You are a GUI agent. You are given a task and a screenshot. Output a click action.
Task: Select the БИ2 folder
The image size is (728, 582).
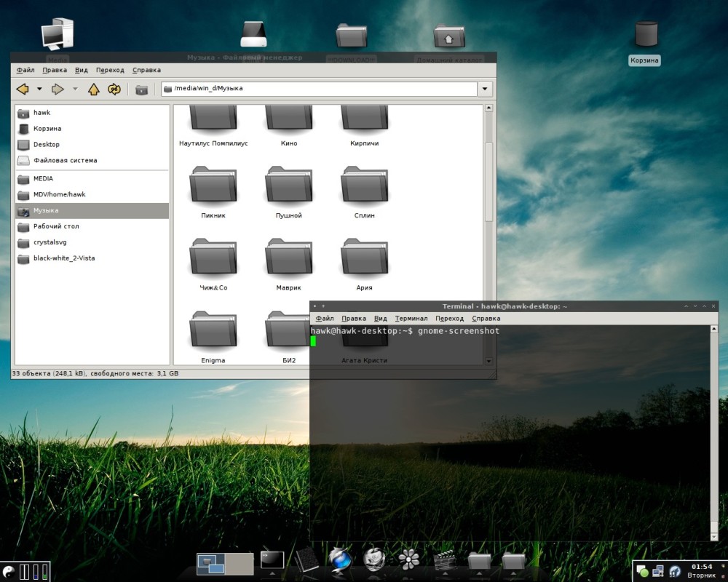[288, 337]
